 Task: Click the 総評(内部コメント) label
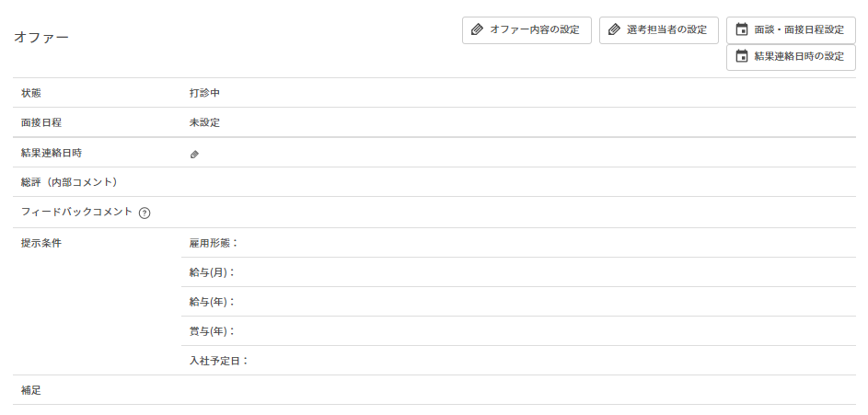(69, 182)
